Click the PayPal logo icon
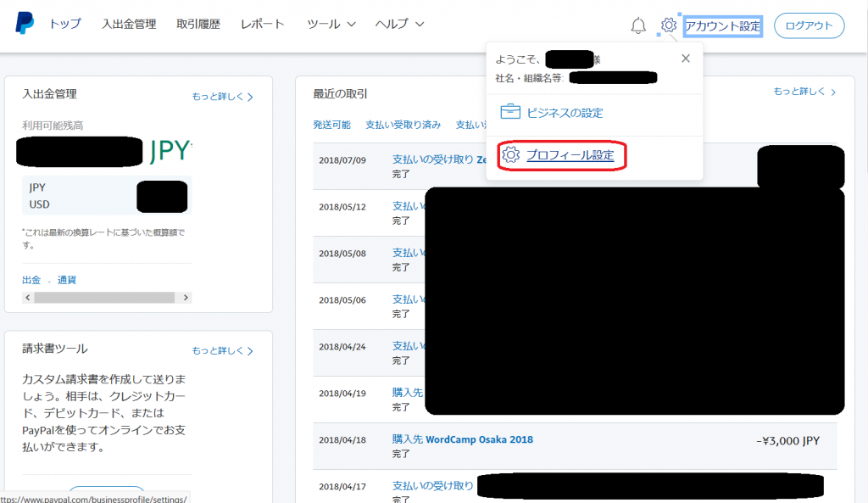The height and width of the screenshot is (503, 868). (x=25, y=24)
